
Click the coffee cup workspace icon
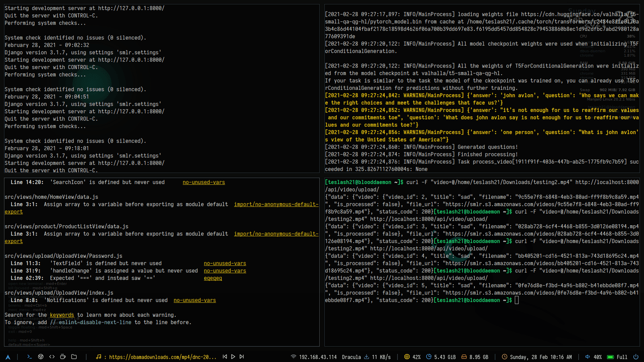coord(63,357)
